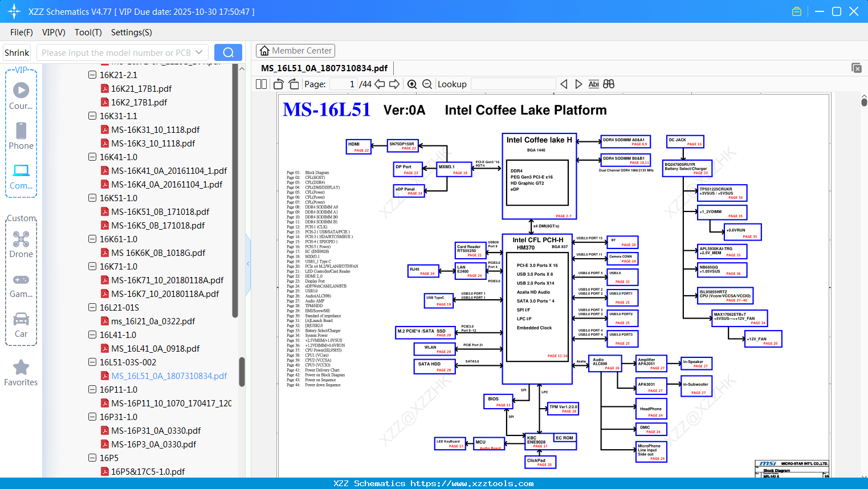The height and width of the screenshot is (489, 868).
Task: Click the Shrink button
Action: coord(17,52)
